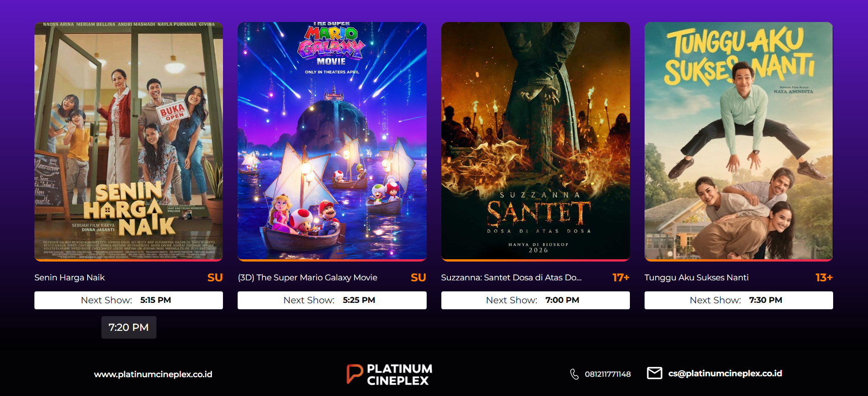Visit www.platinumcineplex.co.id link
Image resolution: width=868 pixels, height=396 pixels.
(153, 374)
